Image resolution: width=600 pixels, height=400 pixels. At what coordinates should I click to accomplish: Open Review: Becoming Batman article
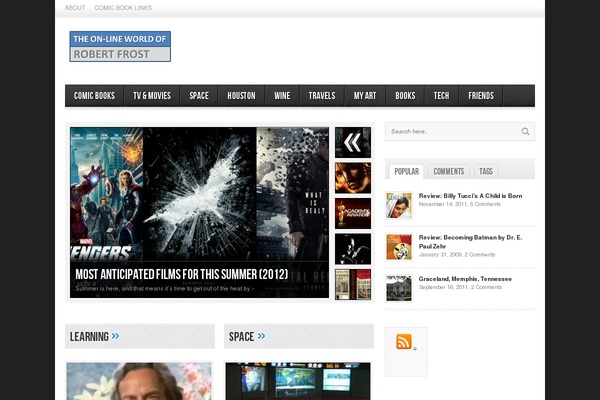point(470,242)
